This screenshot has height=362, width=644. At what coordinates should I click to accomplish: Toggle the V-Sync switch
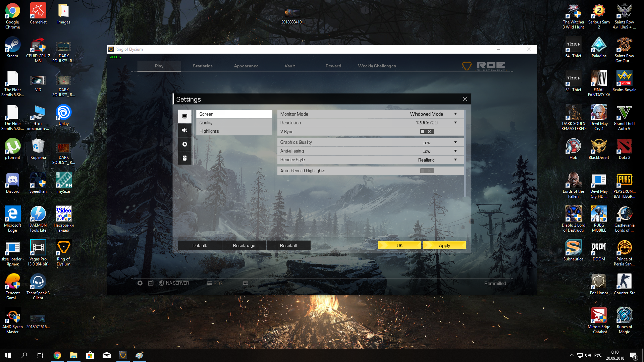tap(427, 131)
